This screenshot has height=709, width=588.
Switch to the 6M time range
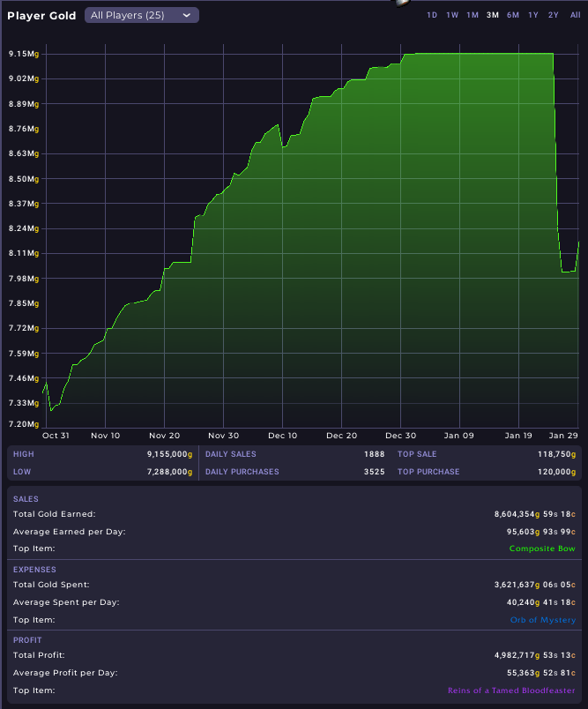tap(513, 15)
